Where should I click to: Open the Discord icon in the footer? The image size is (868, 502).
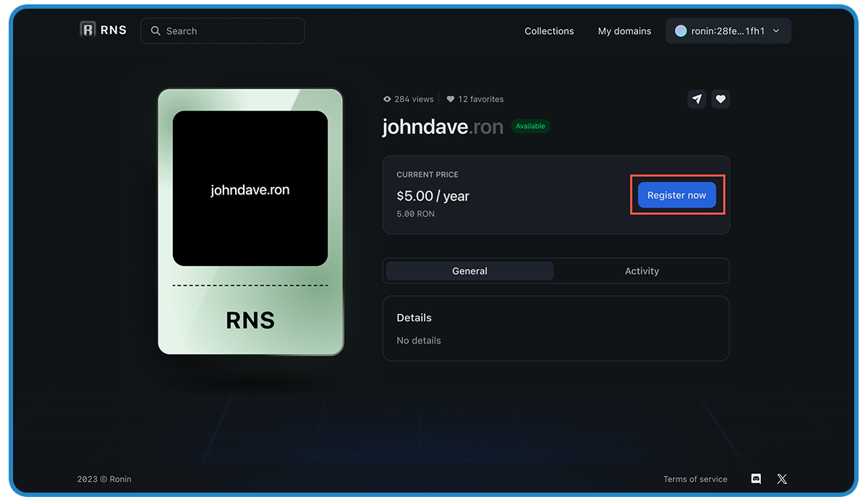pos(756,479)
